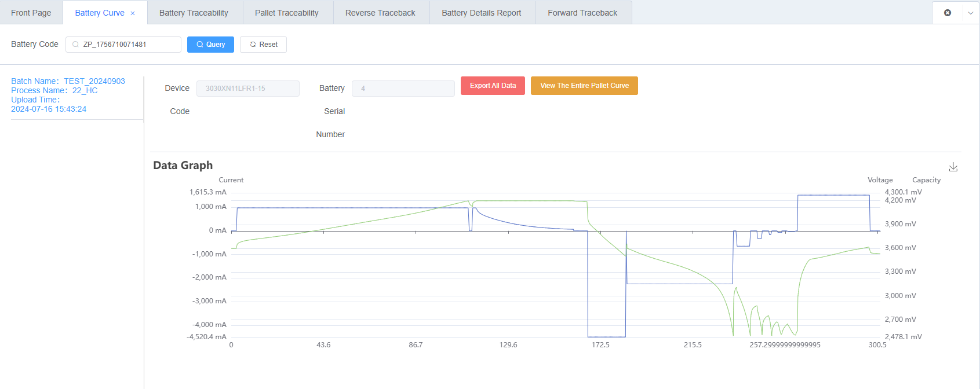The image size is (980, 389).
Task: Open the Pallet Traceability tab
Action: pyautogui.click(x=287, y=13)
